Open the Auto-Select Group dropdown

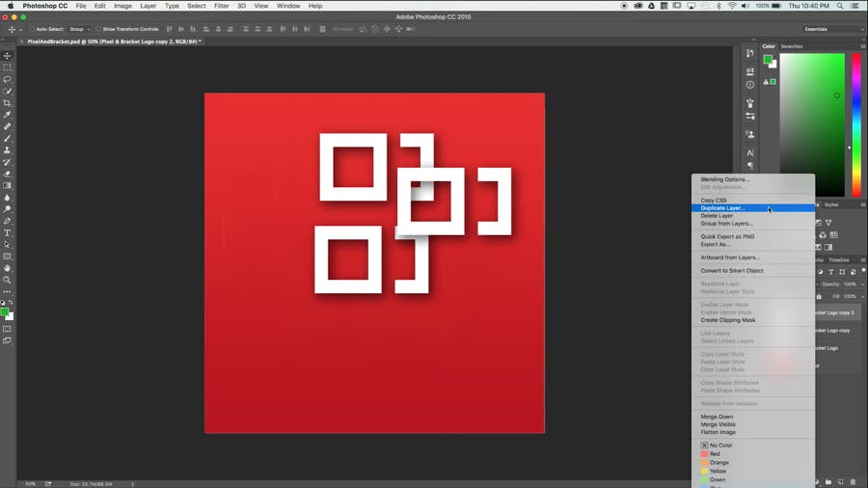pos(79,29)
